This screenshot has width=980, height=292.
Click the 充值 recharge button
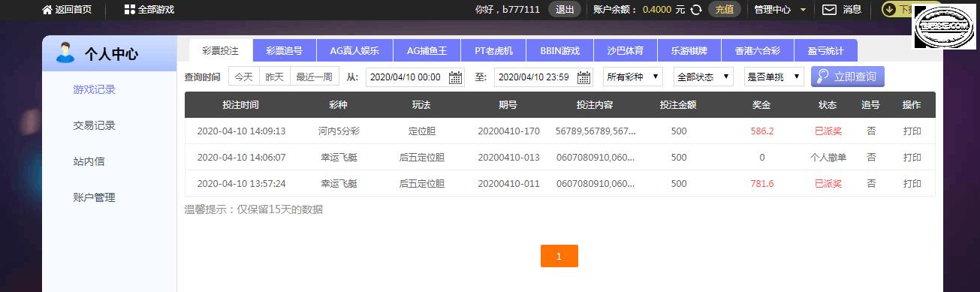(724, 10)
